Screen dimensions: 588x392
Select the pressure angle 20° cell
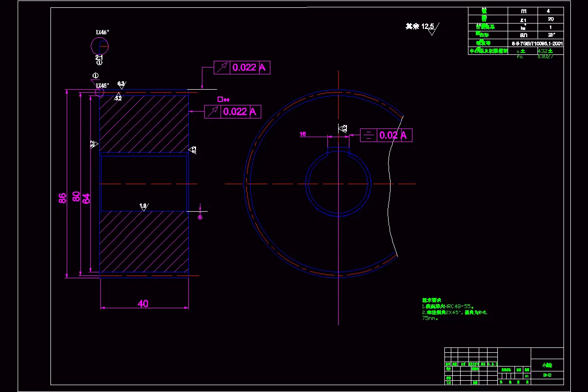point(551,35)
